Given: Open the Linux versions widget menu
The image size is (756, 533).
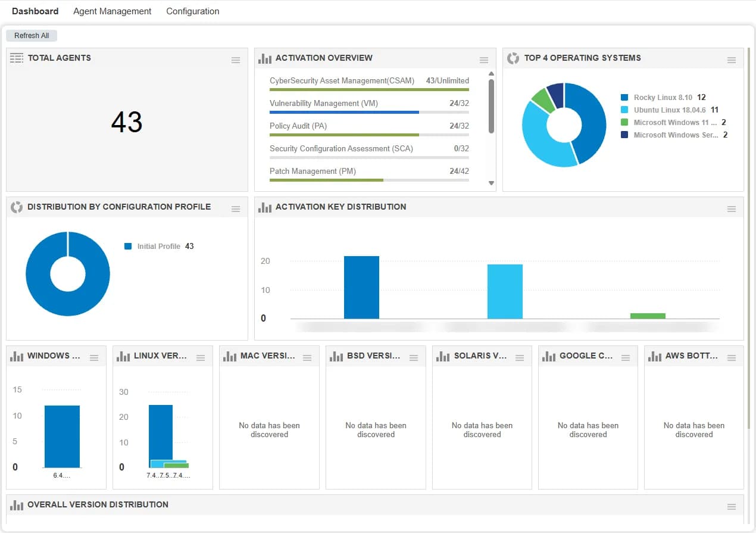Looking at the screenshot, I should tap(201, 358).
